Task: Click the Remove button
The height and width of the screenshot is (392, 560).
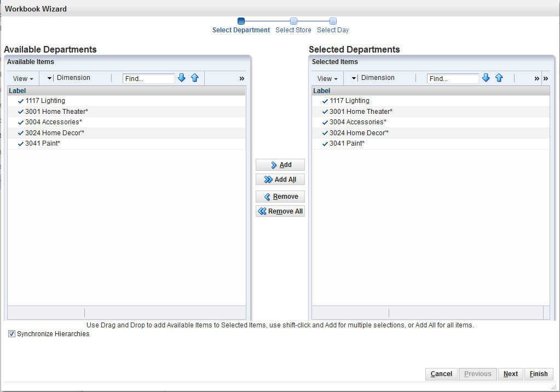Action: click(280, 197)
